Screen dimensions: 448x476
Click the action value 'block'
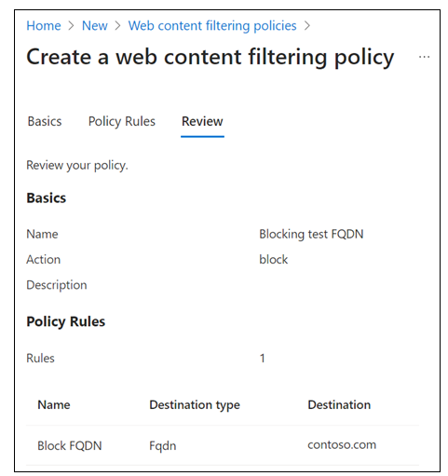[x=274, y=260]
